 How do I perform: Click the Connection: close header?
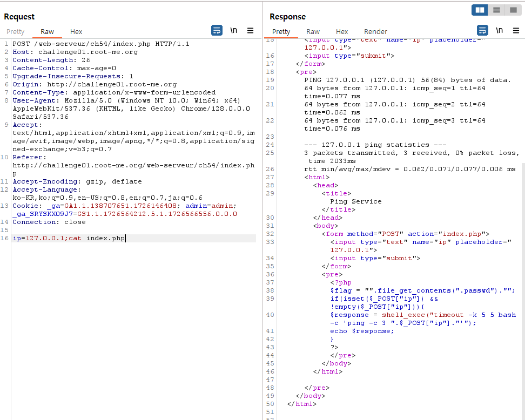coord(49,222)
